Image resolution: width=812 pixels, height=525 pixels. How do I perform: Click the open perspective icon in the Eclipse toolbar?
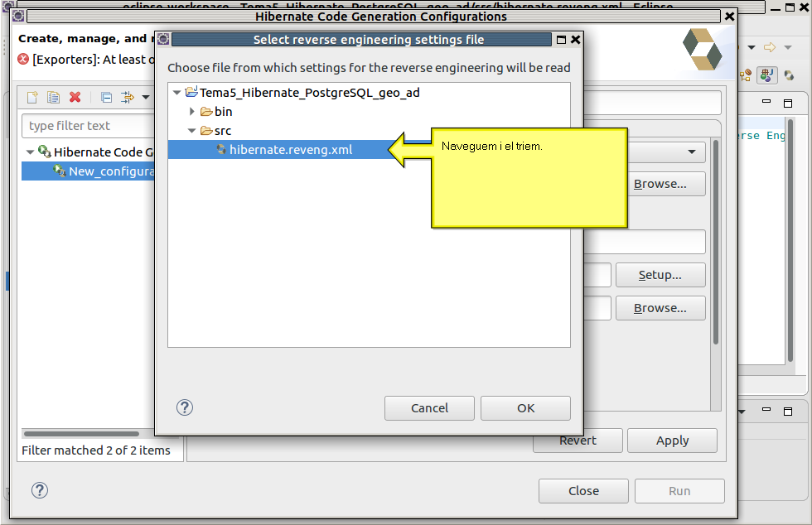pos(746,75)
